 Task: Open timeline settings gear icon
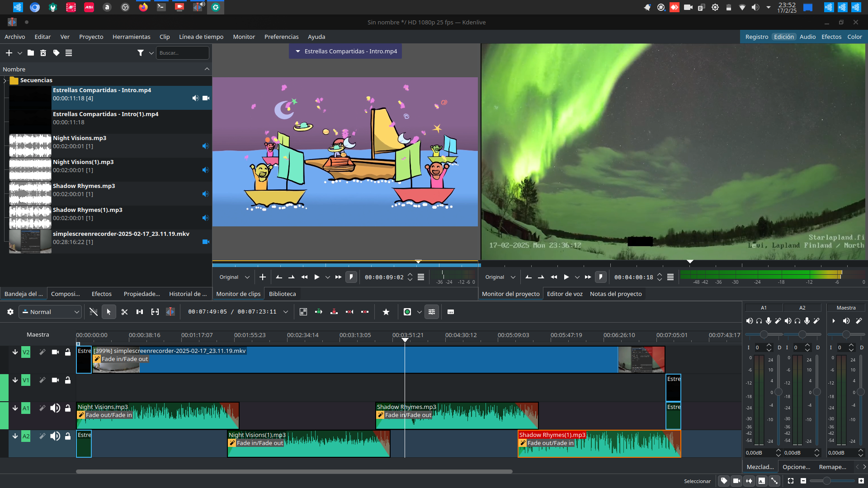click(10, 312)
